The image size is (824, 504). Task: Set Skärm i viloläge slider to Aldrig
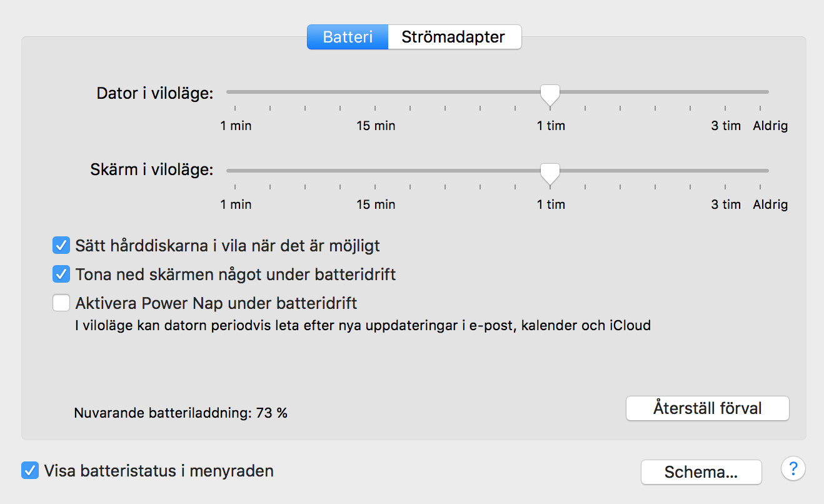[761, 170]
